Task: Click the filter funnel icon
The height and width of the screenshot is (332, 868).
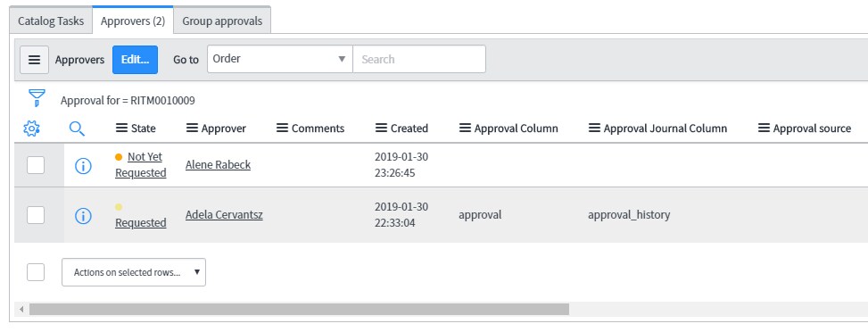Action: pos(37,98)
